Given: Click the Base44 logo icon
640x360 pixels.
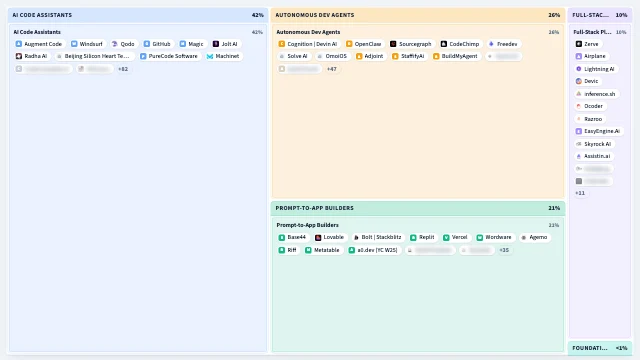Looking at the screenshot, I should [282, 238].
